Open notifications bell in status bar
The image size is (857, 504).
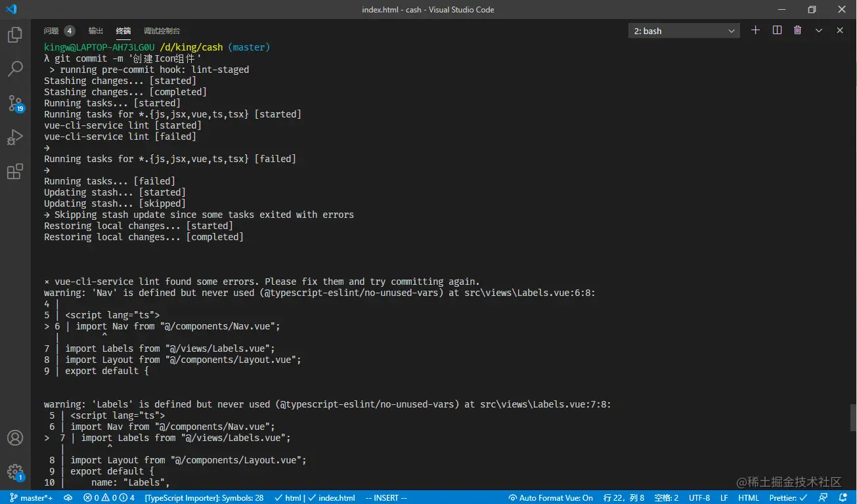point(843,498)
